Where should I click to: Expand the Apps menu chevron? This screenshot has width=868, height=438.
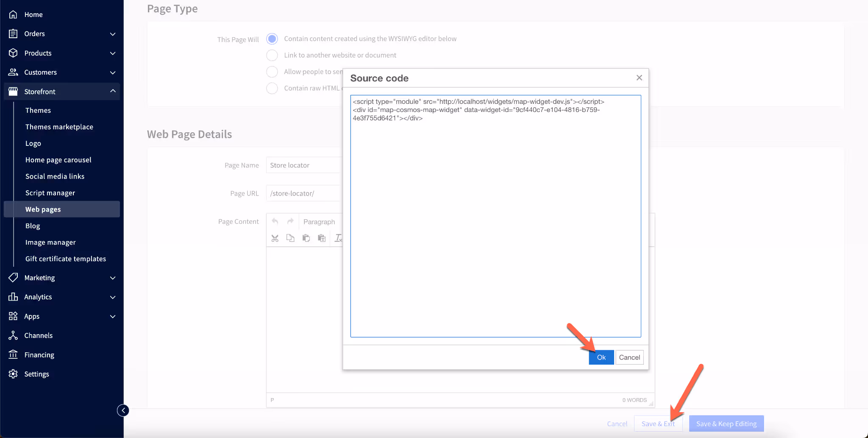pos(113,317)
